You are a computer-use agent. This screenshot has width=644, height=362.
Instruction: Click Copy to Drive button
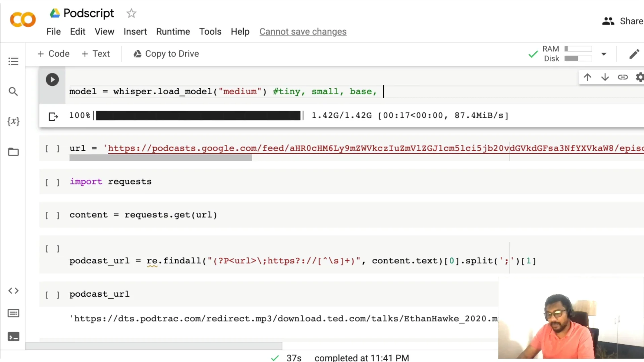pyautogui.click(x=166, y=54)
